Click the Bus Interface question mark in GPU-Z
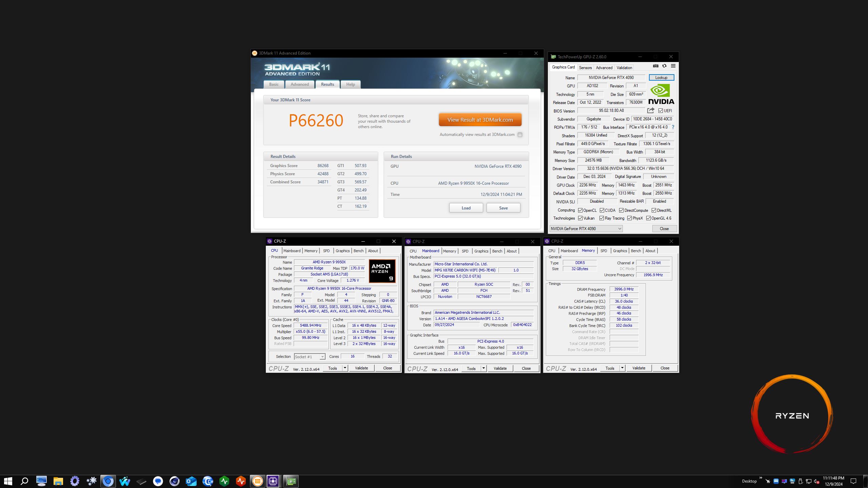 tap(673, 127)
